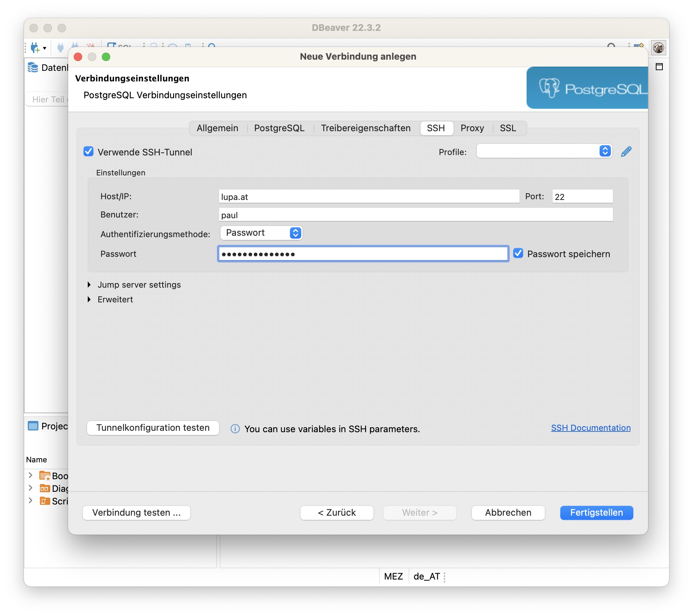
Task: Click the DBeaver beaver logo icon
Action: 659,48
